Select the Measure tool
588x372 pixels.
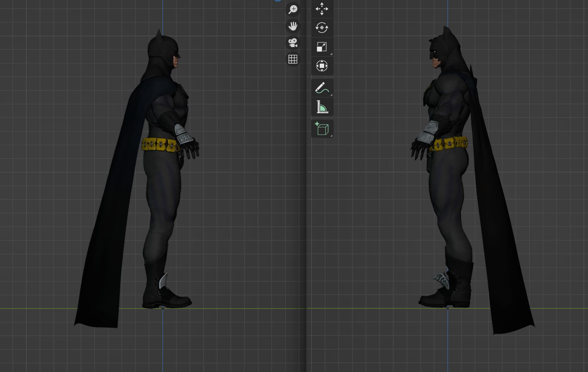[322, 107]
